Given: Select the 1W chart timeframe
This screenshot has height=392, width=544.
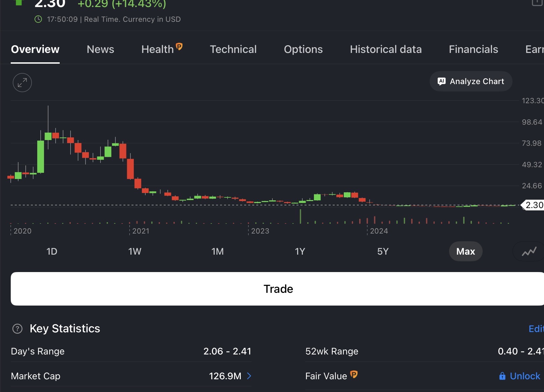Looking at the screenshot, I should (134, 251).
